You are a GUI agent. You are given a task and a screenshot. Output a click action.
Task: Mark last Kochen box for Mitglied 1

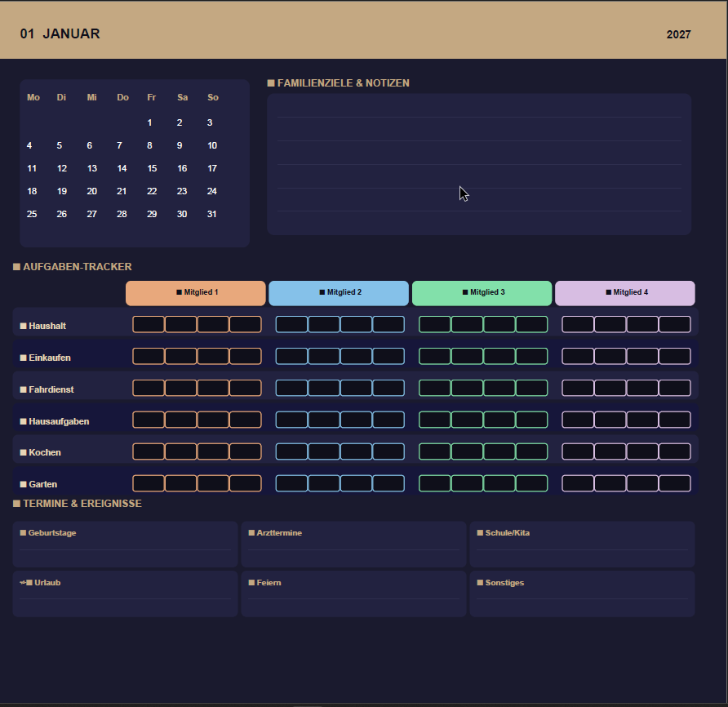246,451
